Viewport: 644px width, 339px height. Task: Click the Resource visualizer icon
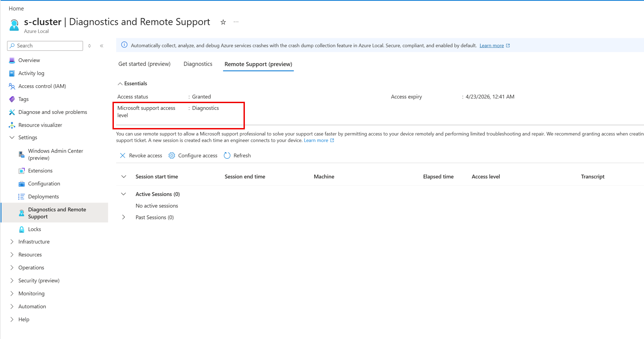[x=12, y=125]
